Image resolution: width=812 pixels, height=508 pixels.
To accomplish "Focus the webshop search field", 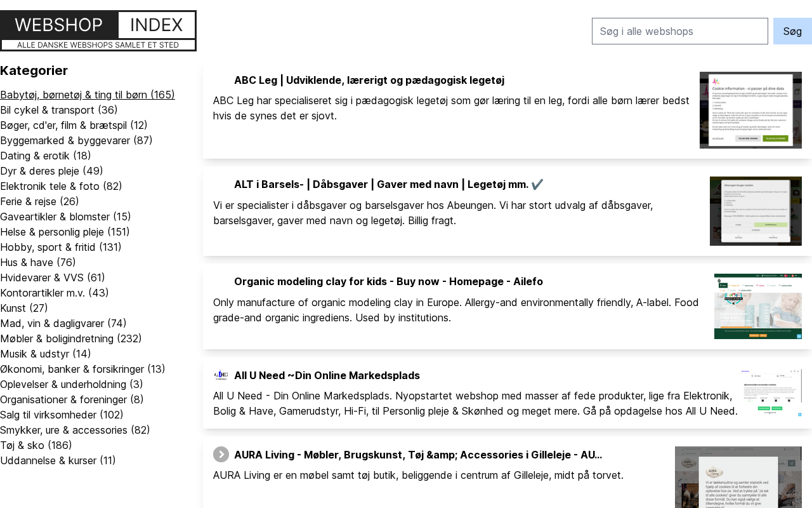I will coord(679,31).
